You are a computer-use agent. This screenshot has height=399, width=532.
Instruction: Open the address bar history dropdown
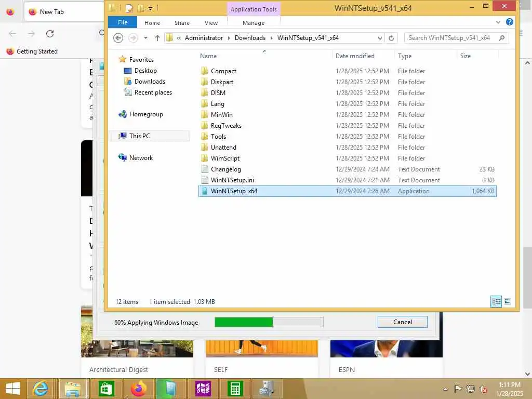click(380, 38)
